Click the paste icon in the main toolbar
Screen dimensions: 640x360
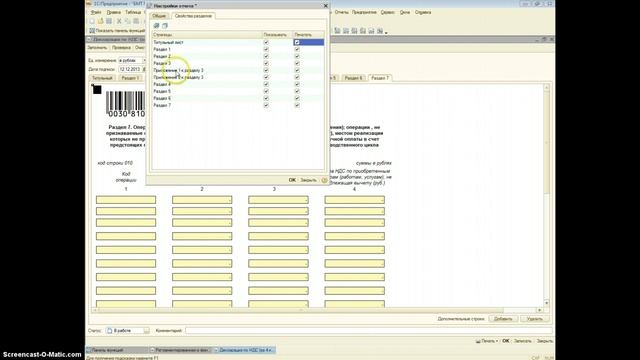point(136,21)
